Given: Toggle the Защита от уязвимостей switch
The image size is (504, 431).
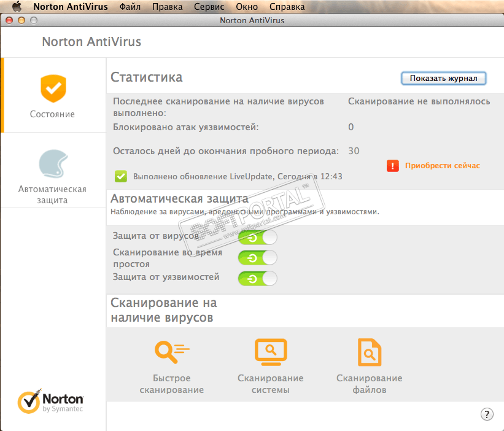Looking at the screenshot, I should click(x=257, y=278).
